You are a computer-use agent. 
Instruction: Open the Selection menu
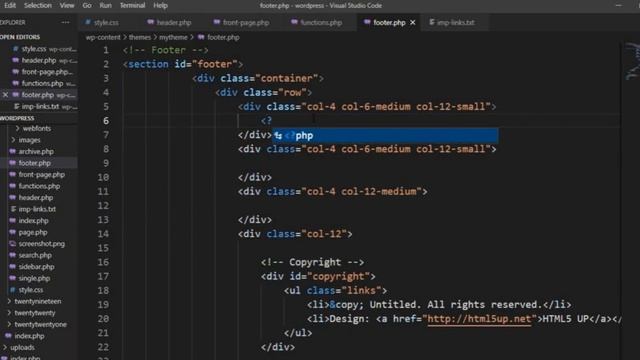tap(38, 5)
